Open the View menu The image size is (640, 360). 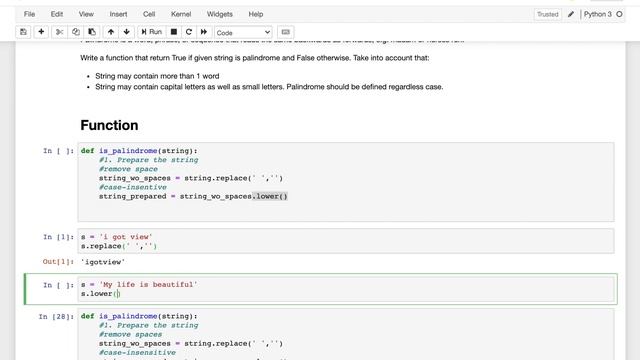click(x=86, y=14)
